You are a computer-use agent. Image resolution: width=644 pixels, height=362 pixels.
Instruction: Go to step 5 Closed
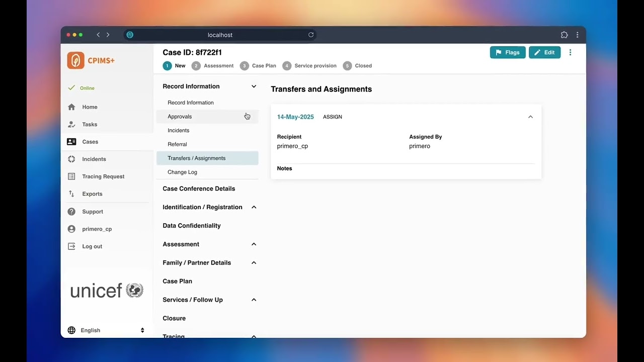[x=357, y=66]
